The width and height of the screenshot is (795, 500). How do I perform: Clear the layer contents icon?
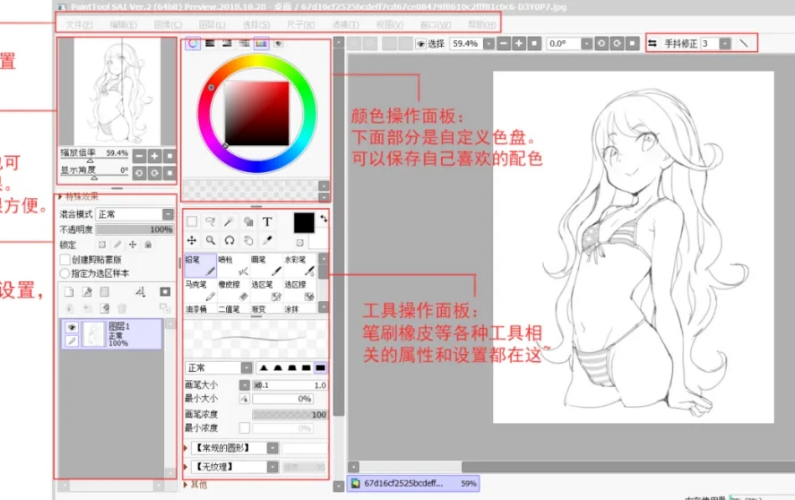click(105, 308)
